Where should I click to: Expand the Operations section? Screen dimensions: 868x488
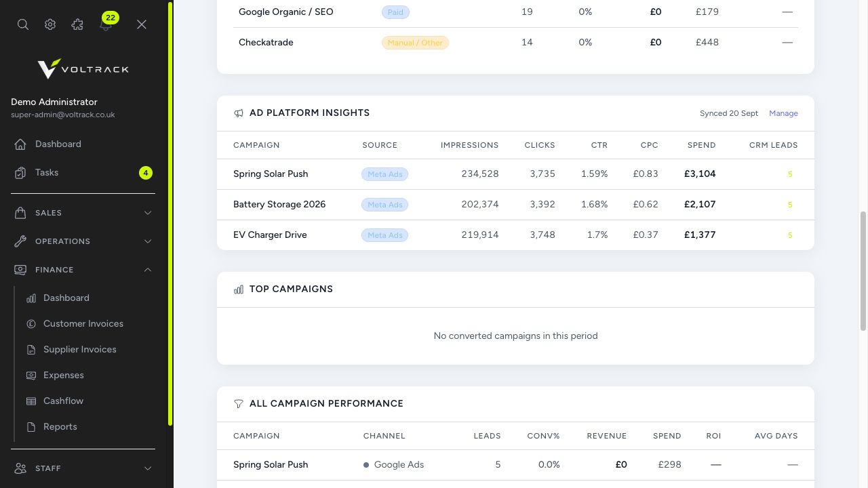(x=83, y=241)
